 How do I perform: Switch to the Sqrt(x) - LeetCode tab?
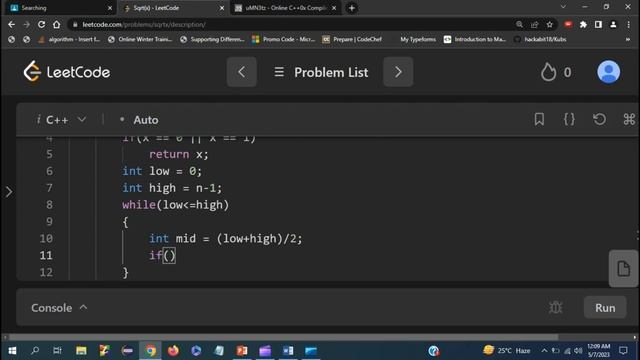pyautogui.click(x=173, y=8)
